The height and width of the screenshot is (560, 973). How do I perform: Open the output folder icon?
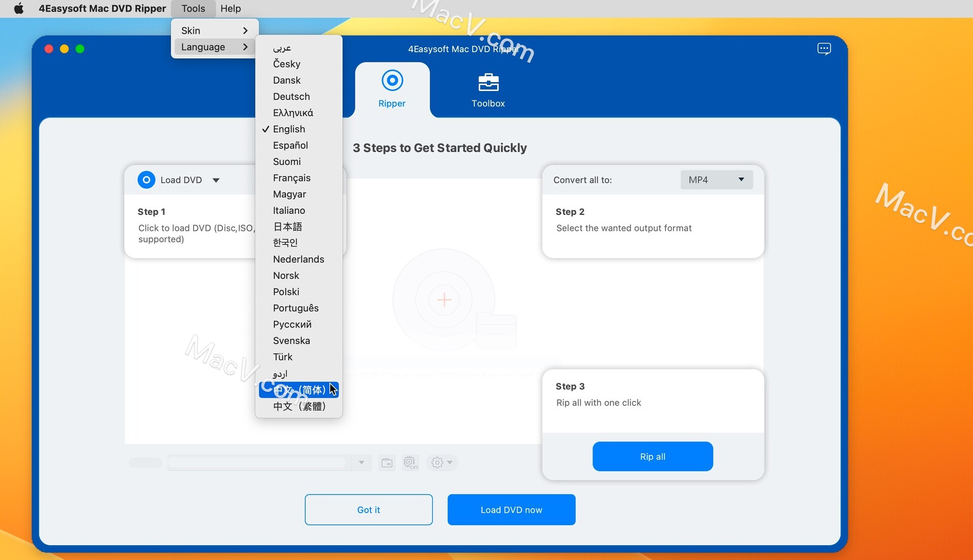click(387, 462)
